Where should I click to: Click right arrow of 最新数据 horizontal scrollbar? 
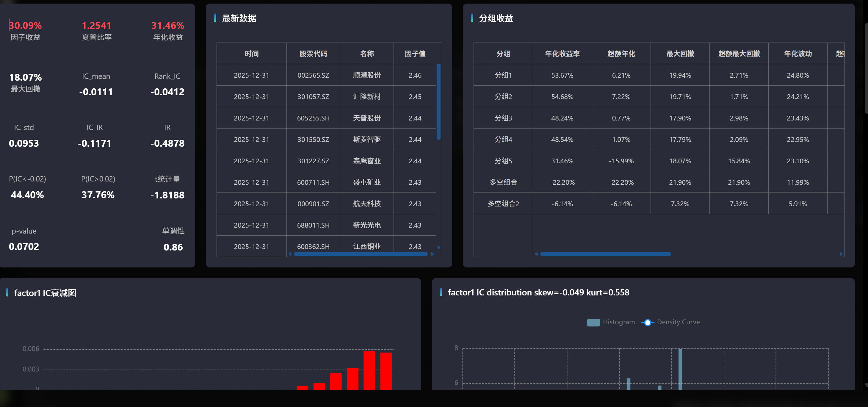(432, 254)
